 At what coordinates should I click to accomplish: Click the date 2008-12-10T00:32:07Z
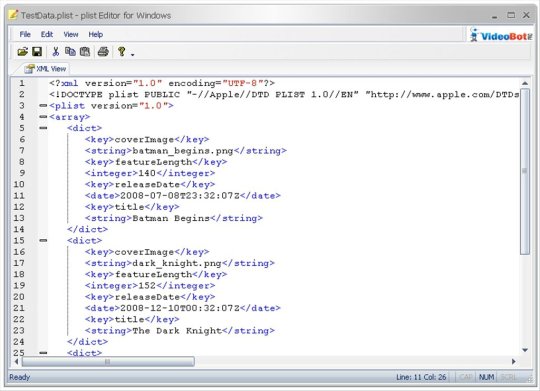click(179, 308)
